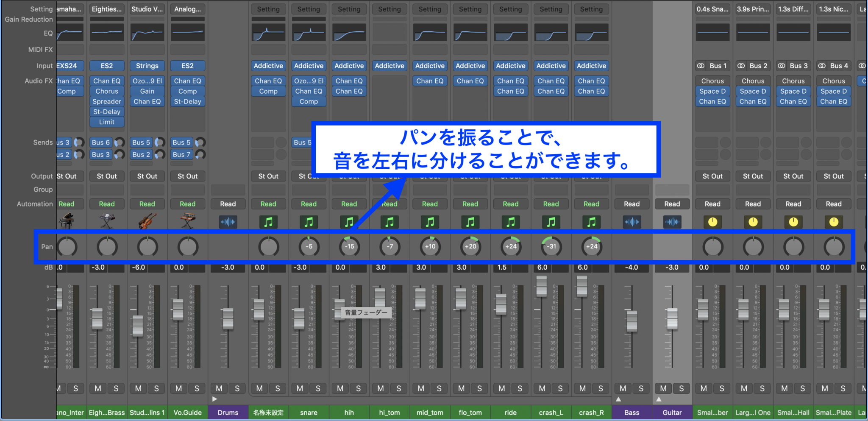868x421 pixels.
Task: Open the Addictive input selector on the hi_tom channel
Action: (x=389, y=66)
